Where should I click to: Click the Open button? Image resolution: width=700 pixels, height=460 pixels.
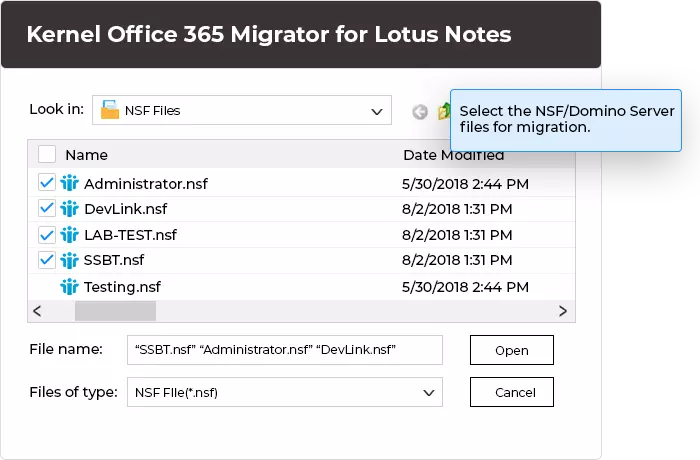click(512, 350)
